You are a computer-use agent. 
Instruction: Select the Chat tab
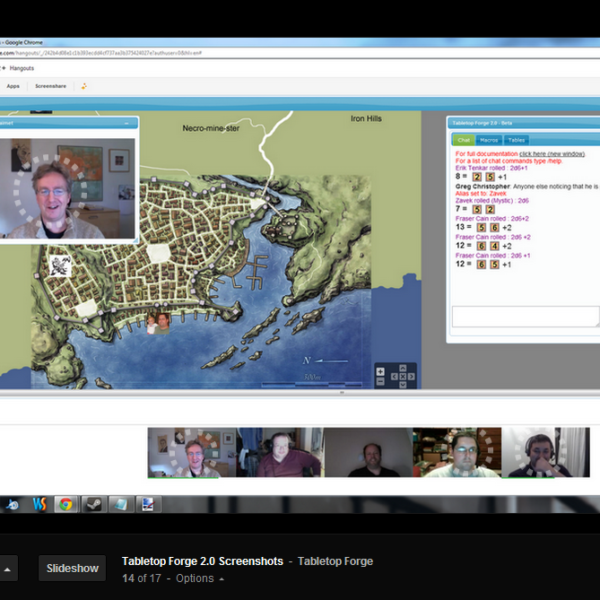click(463, 140)
